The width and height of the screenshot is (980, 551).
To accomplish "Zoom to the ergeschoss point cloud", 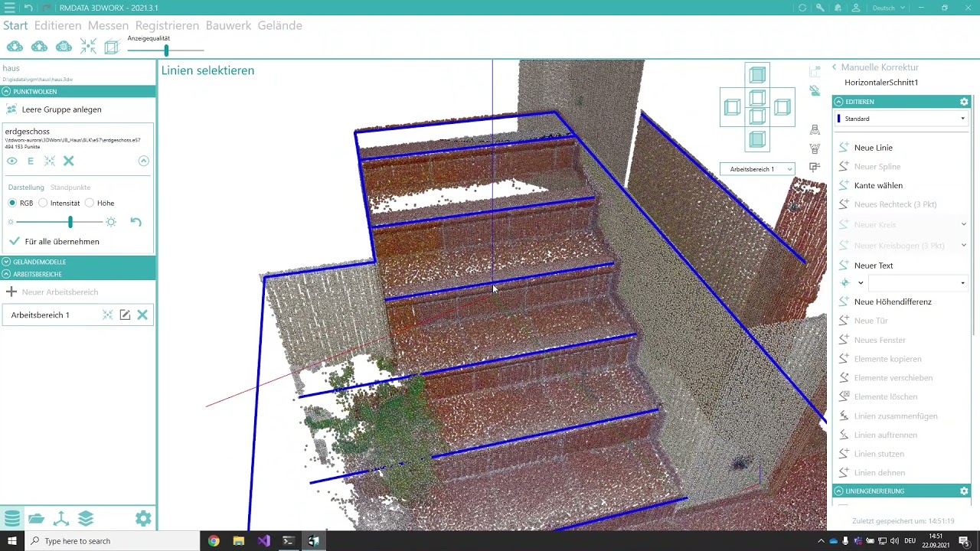I will click(x=50, y=161).
